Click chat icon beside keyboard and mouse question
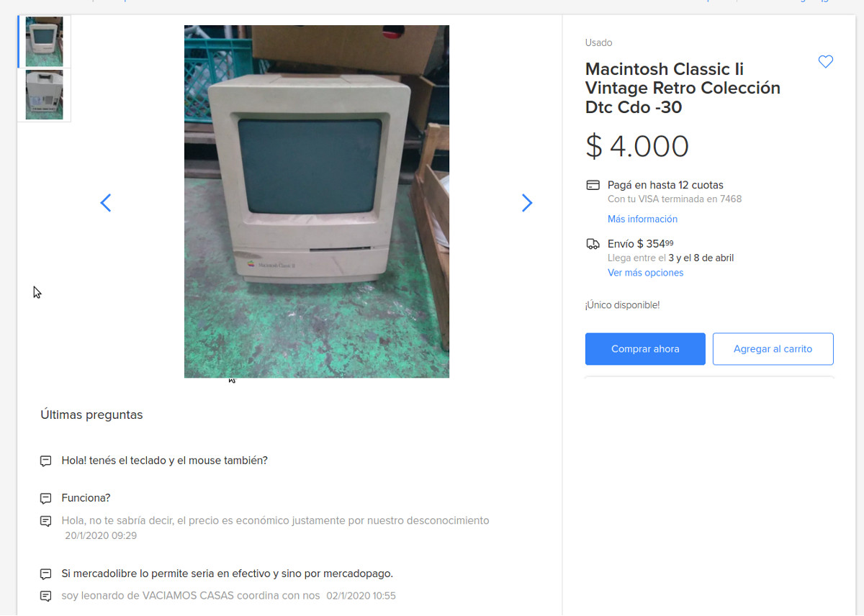The width and height of the screenshot is (864, 616). (x=45, y=461)
